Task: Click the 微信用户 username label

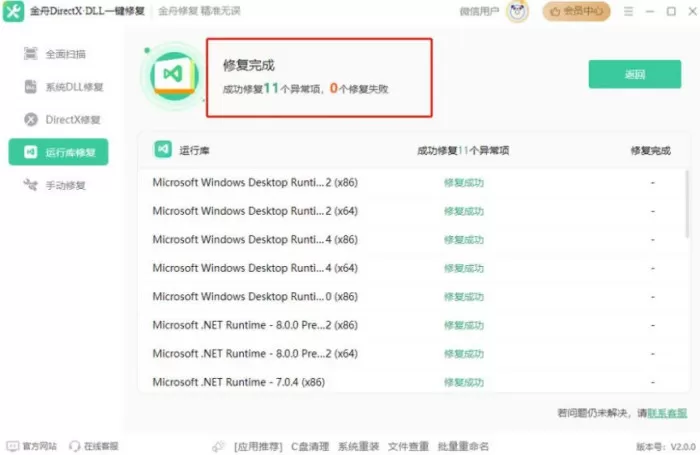Action: click(479, 12)
